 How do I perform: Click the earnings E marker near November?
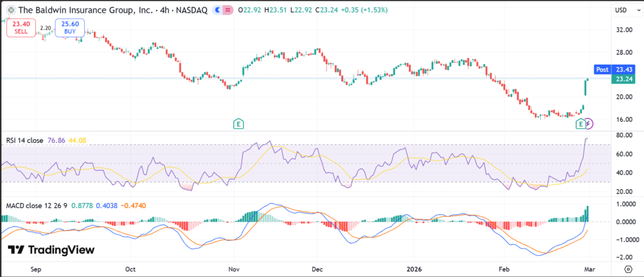(238, 124)
